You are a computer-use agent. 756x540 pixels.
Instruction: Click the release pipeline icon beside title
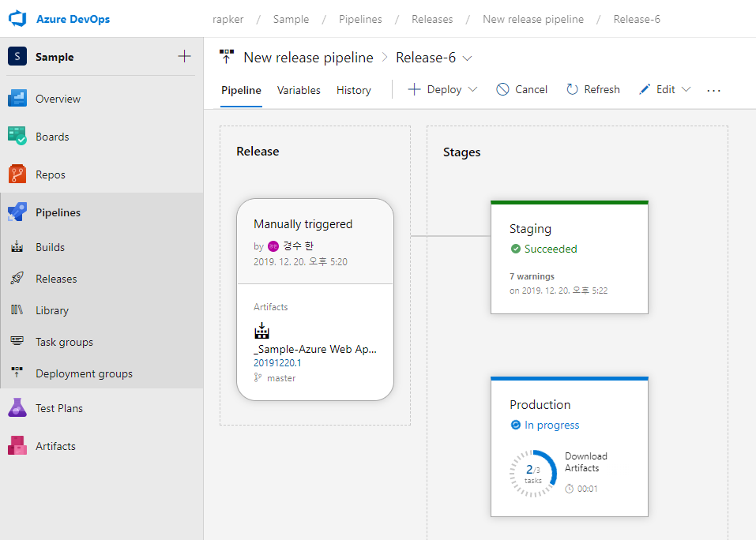227,56
